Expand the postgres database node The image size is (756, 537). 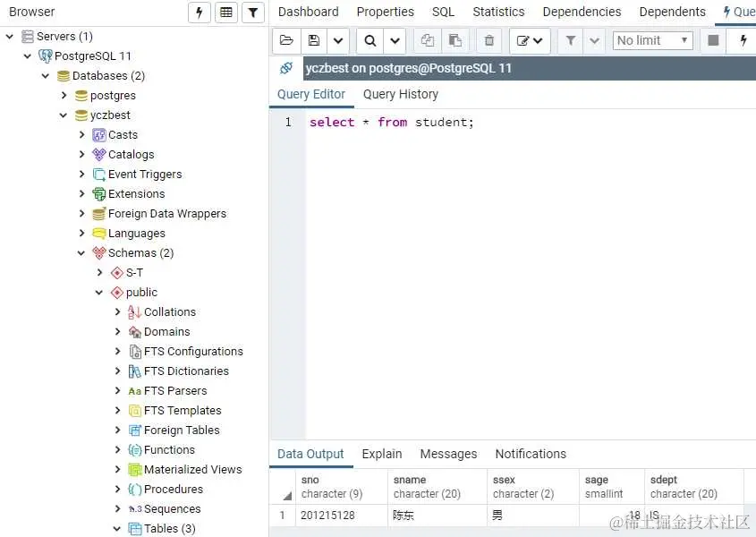[x=64, y=96]
